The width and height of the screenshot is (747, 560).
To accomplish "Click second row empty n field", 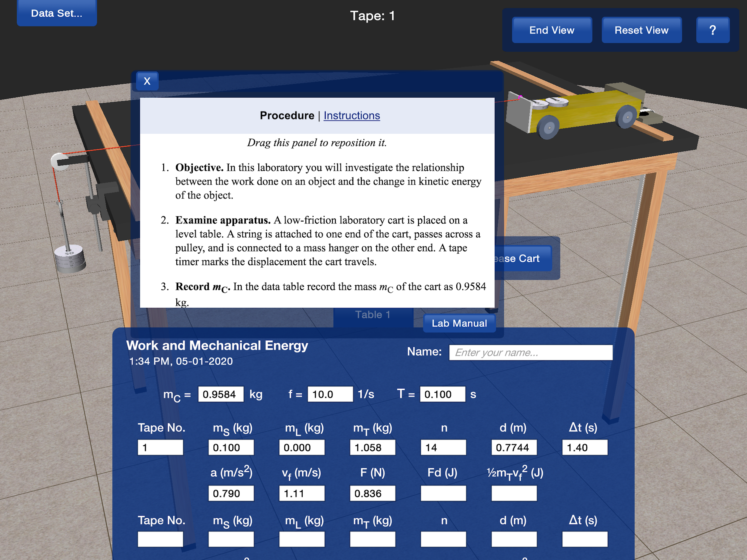I will click(443, 539).
